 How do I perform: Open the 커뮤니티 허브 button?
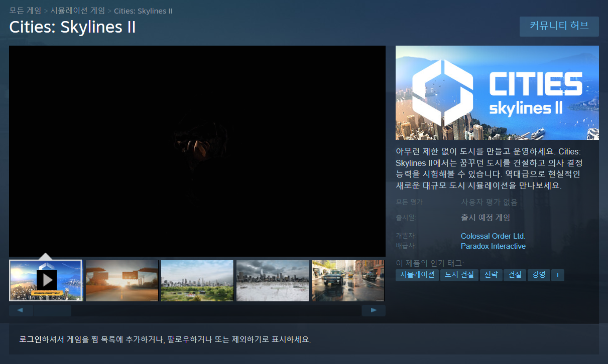(x=559, y=26)
